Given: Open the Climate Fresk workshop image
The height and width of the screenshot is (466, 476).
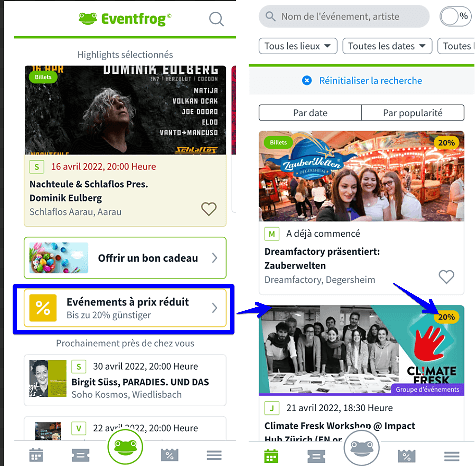Looking at the screenshot, I should [361, 350].
